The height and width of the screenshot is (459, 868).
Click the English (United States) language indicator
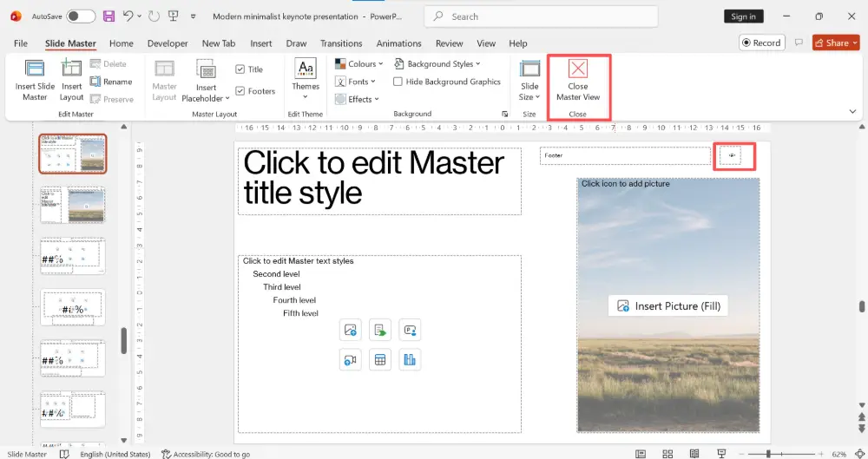pos(115,454)
